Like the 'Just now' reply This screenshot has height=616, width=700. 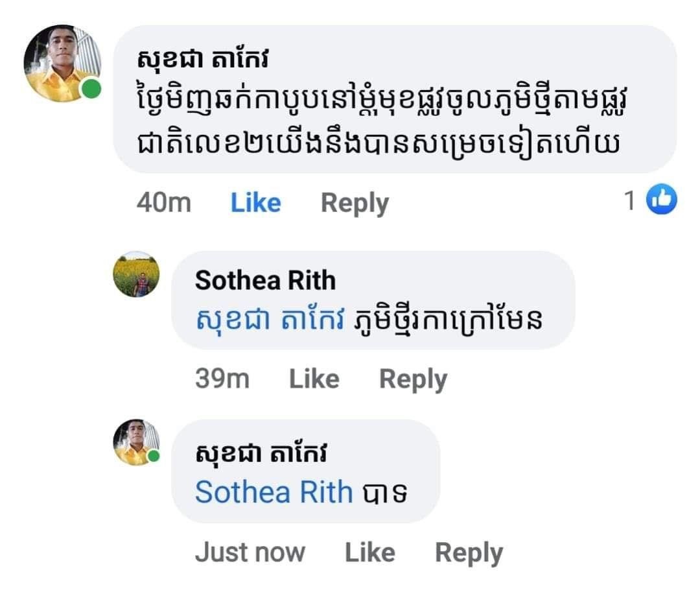(369, 552)
